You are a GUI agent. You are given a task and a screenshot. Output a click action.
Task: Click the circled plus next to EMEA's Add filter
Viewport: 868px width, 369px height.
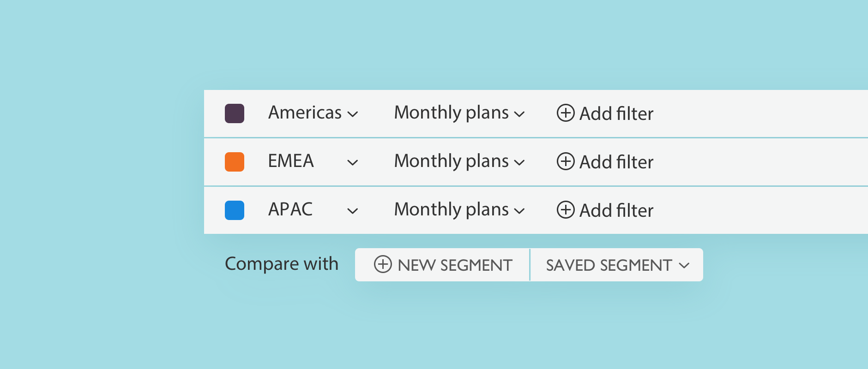click(565, 162)
